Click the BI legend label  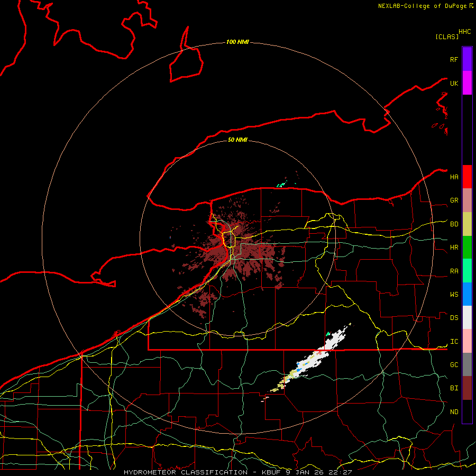point(454,388)
